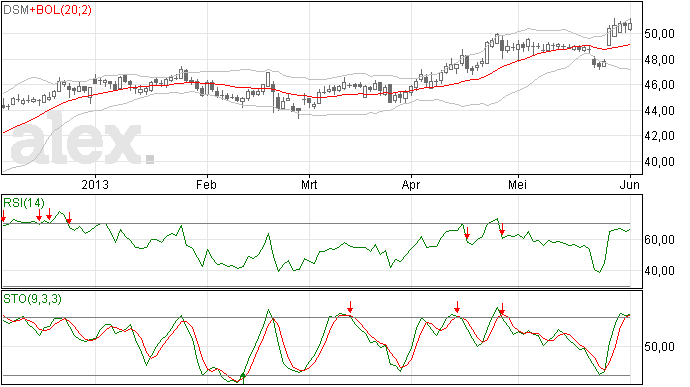The width and height of the screenshot is (690, 387).
Task: Click the Mrt month axis label
Action: pyautogui.click(x=309, y=184)
